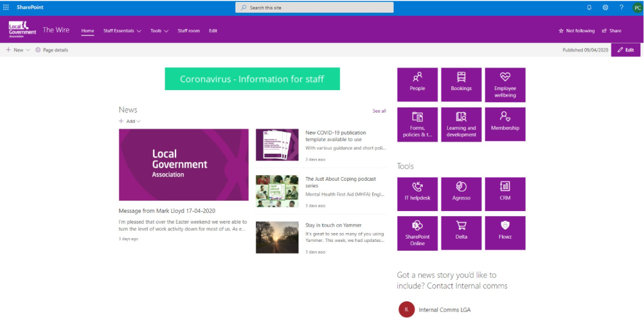
Task: Click the Yammer sunset road thumbnail
Action: [x=277, y=237]
